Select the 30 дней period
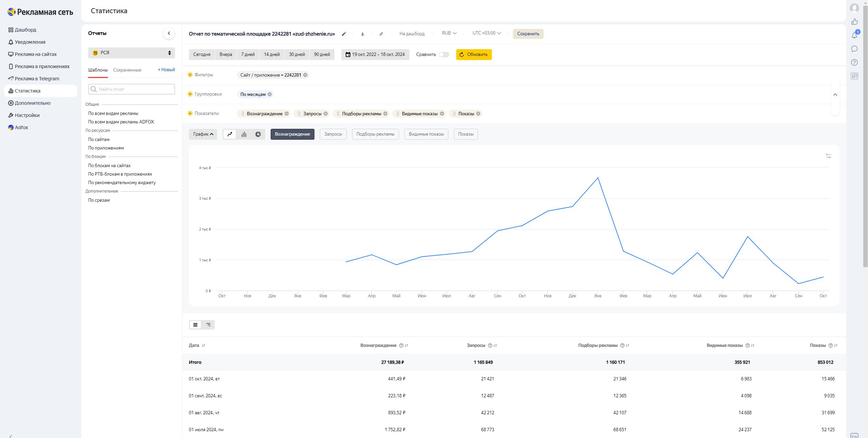The width and height of the screenshot is (868, 438). 297,55
